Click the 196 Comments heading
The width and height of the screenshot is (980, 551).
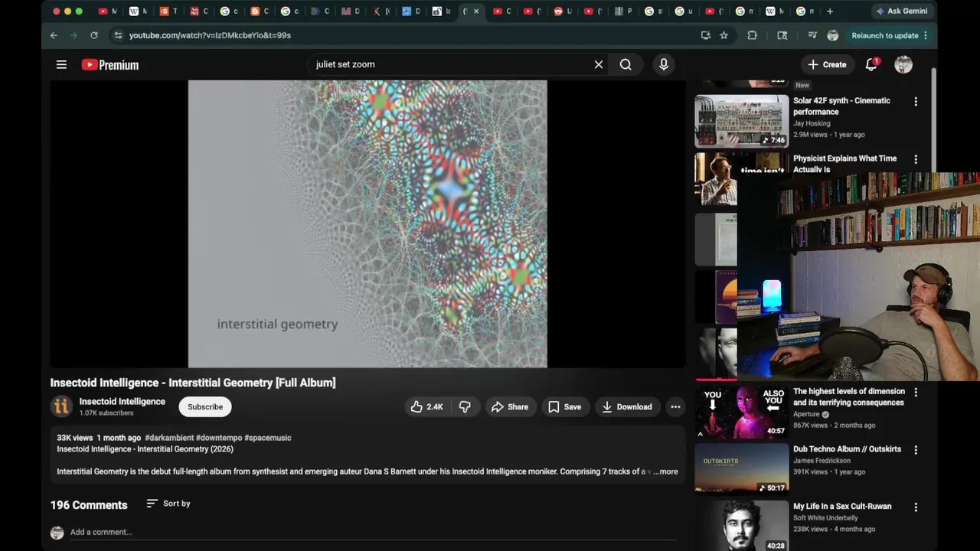pos(89,505)
